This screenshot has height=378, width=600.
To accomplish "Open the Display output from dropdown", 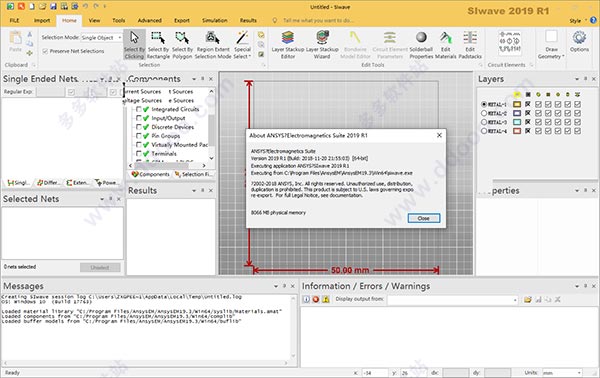I will pos(453,300).
